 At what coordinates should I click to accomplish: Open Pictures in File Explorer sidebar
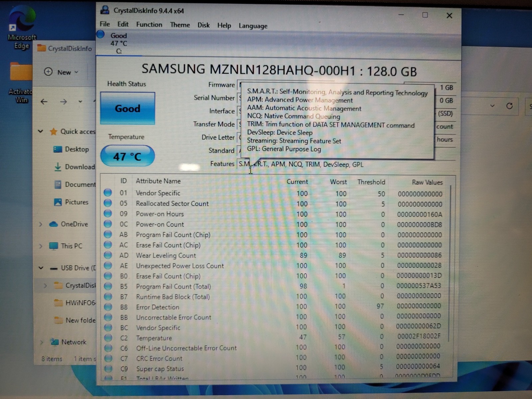coord(71,202)
